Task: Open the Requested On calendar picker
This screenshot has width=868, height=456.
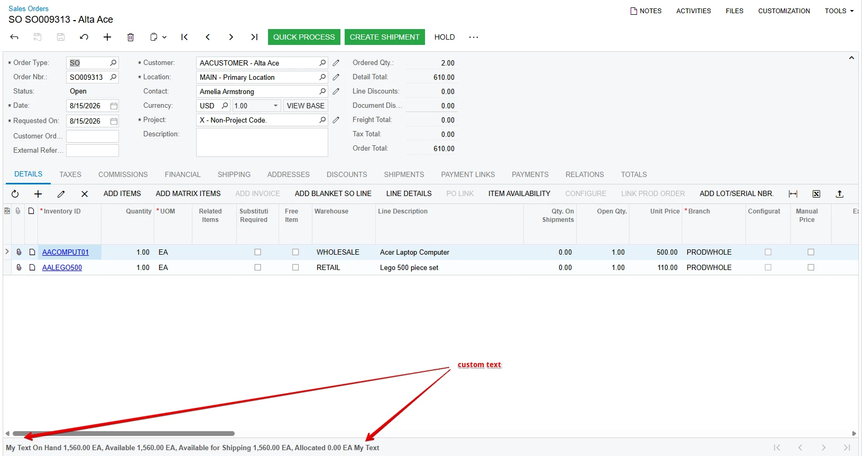Action: [114, 121]
